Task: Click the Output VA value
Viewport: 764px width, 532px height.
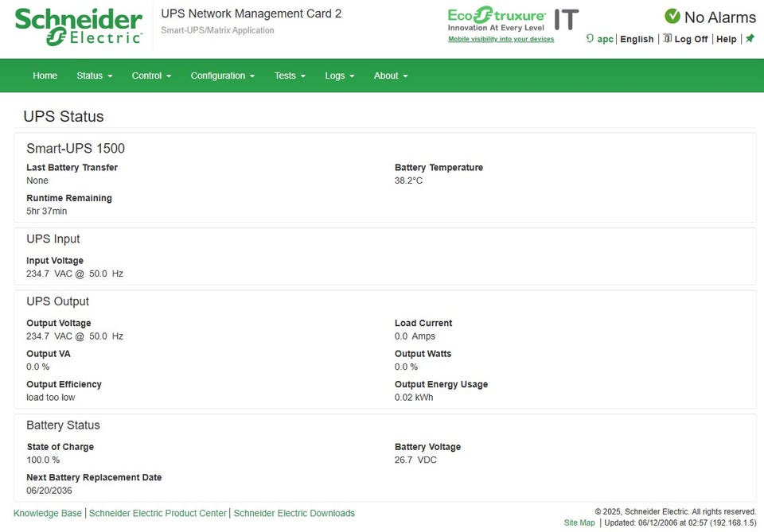Action: (38, 367)
